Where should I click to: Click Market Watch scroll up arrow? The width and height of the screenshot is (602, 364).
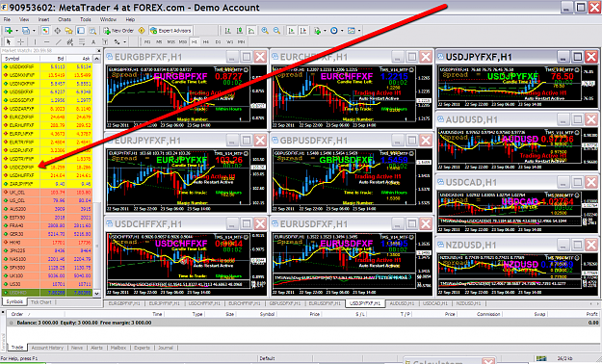[96, 59]
